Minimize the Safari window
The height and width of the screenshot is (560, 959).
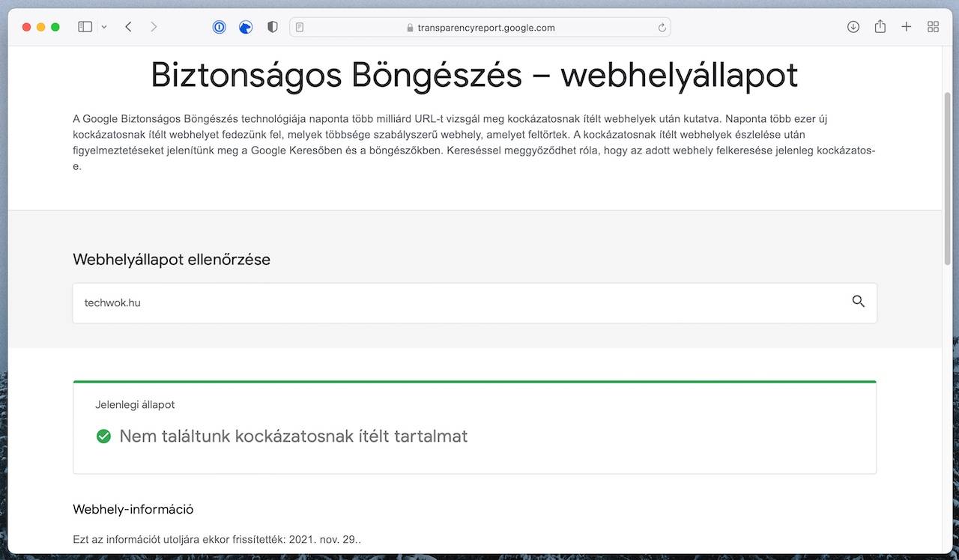41,27
